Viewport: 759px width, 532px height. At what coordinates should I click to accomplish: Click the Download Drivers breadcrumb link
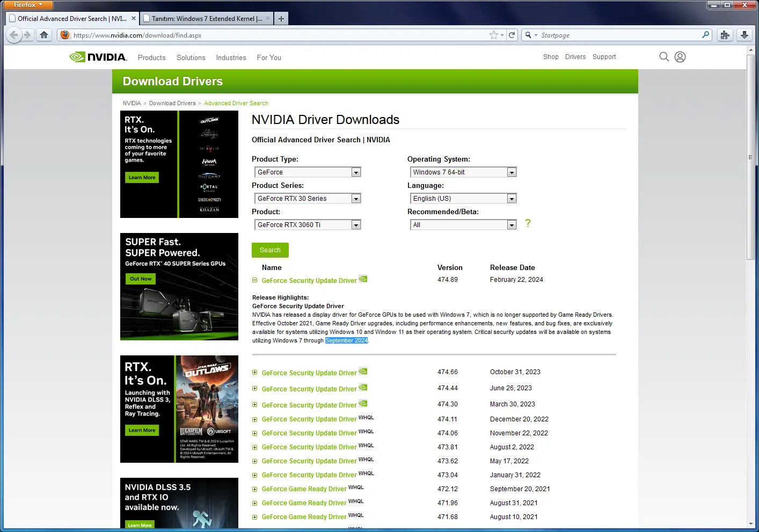172,103
